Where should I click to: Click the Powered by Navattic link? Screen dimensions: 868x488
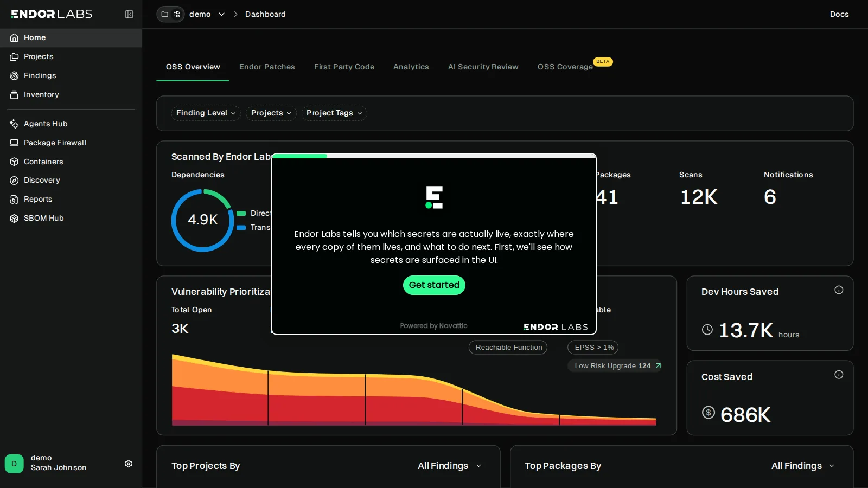tap(433, 326)
